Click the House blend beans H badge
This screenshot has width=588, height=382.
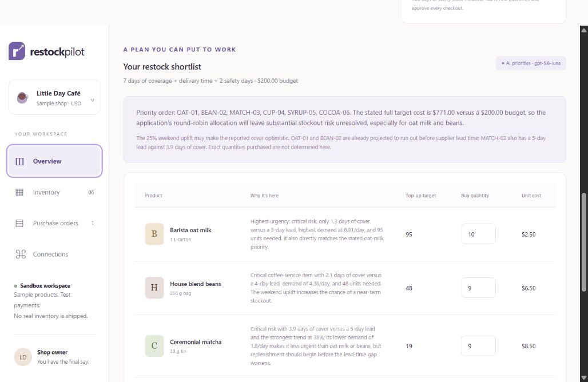(154, 288)
